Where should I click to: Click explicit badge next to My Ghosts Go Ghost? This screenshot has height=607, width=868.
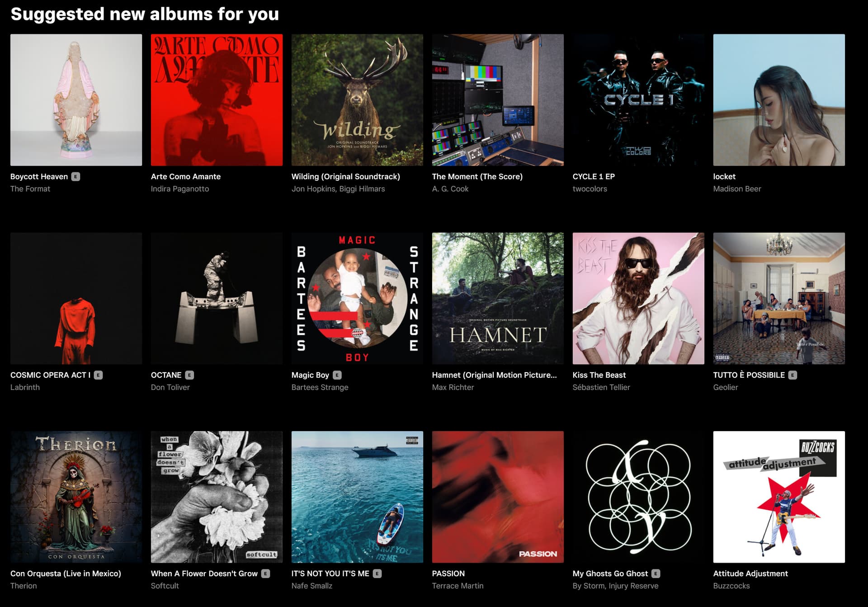coord(656,574)
